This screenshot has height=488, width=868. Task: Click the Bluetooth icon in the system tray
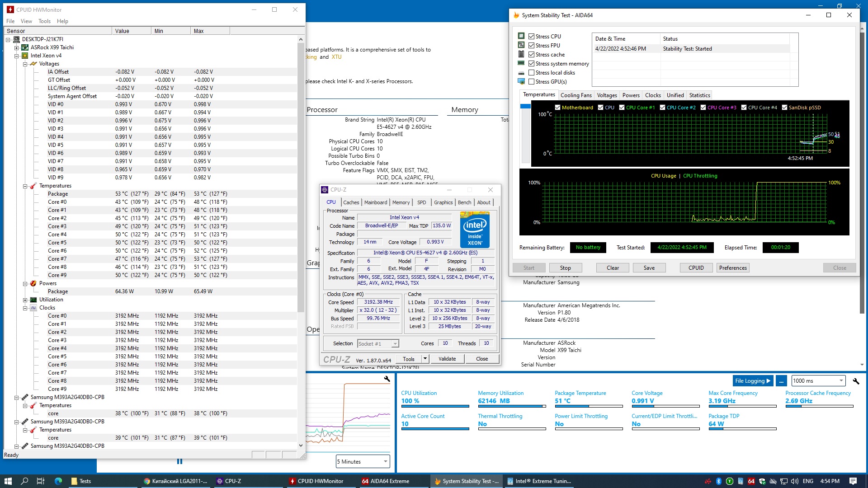coord(718,481)
